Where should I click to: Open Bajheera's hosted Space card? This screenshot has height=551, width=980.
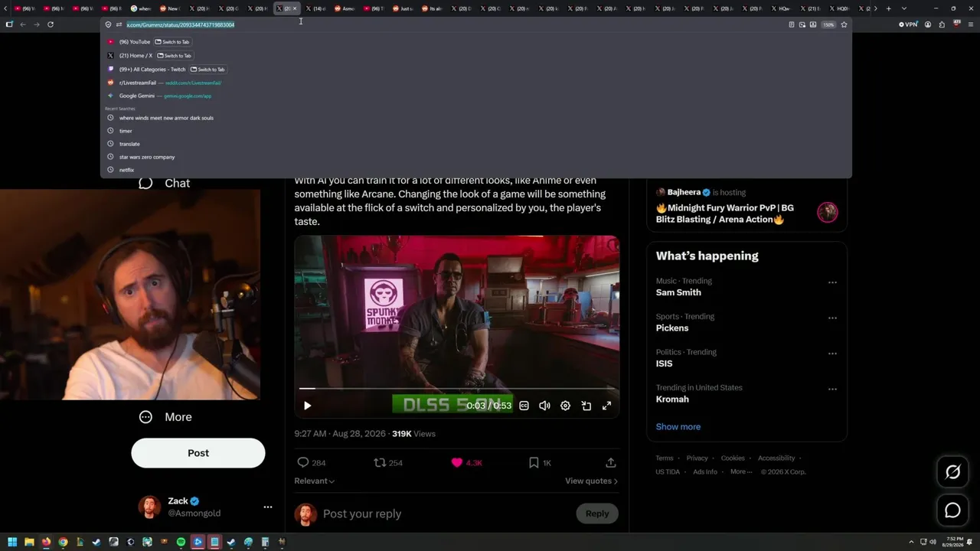click(x=746, y=206)
